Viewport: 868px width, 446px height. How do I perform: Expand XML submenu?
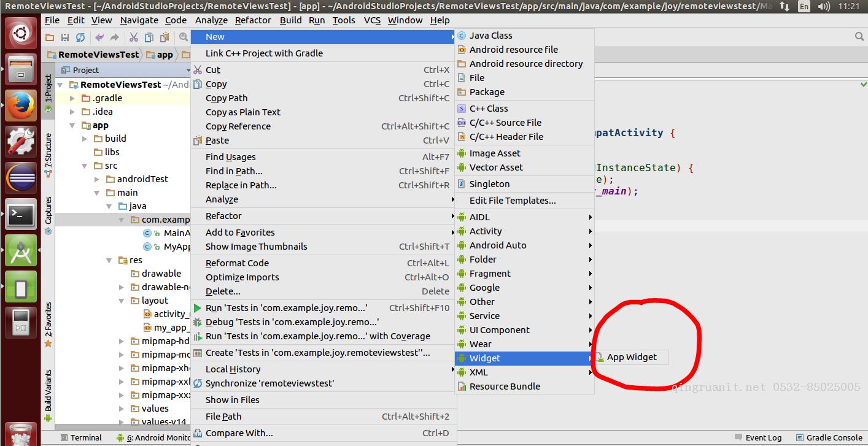click(x=525, y=372)
